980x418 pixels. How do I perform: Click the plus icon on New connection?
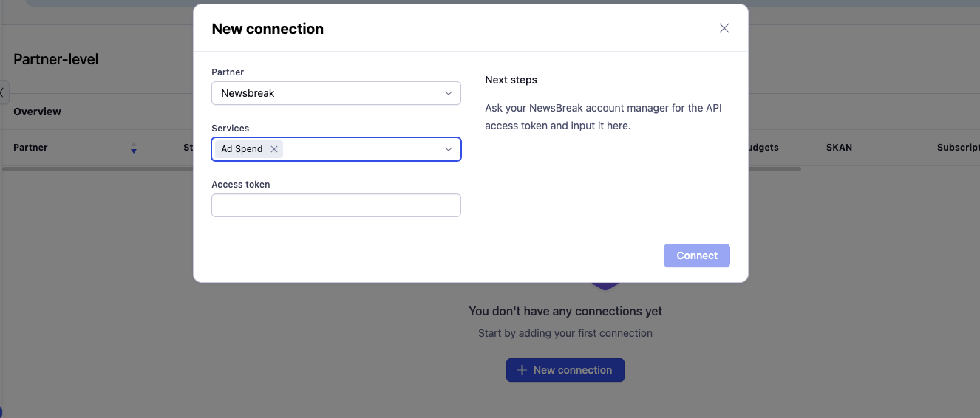pos(522,370)
